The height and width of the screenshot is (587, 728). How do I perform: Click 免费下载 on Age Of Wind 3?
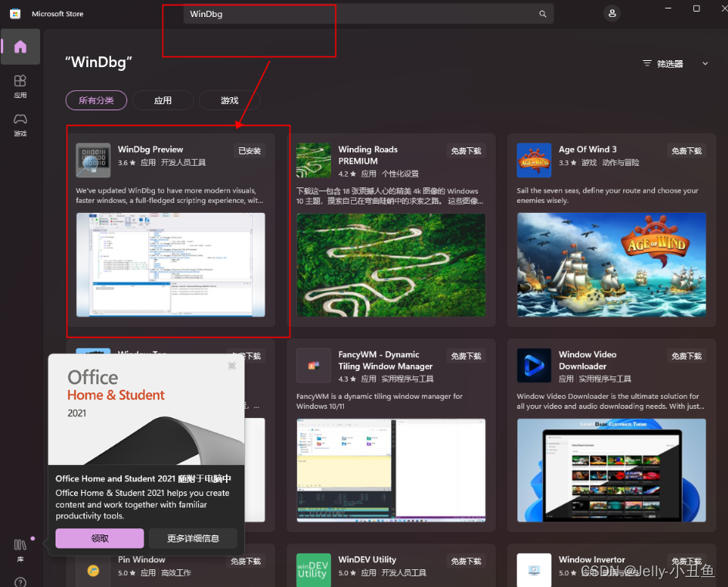click(686, 151)
